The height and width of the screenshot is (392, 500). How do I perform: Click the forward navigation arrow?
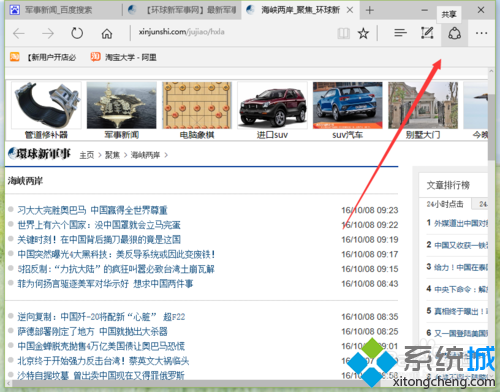click(48, 33)
